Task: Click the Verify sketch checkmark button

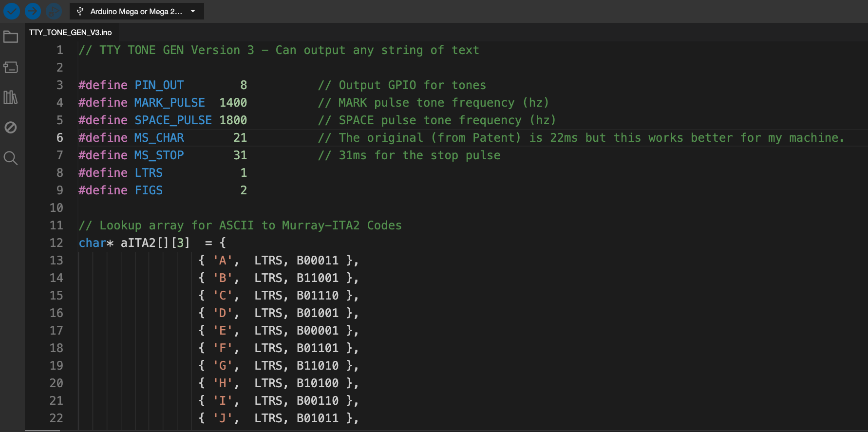Action: (x=12, y=11)
